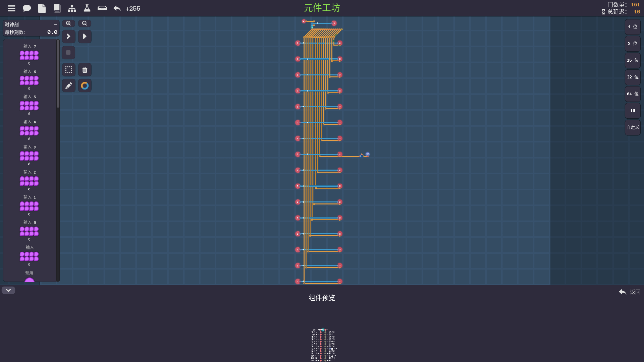This screenshot has height=362, width=644.
Task: Select the pencil edit tool
Action: click(68, 86)
